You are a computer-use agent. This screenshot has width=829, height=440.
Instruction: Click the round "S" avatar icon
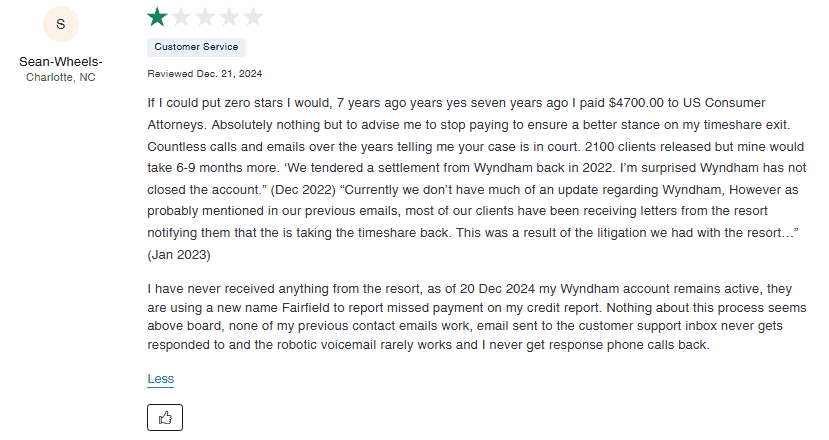(60, 24)
